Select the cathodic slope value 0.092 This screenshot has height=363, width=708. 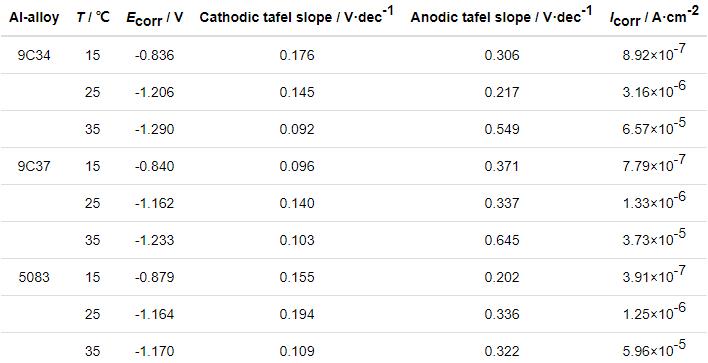[297, 130]
